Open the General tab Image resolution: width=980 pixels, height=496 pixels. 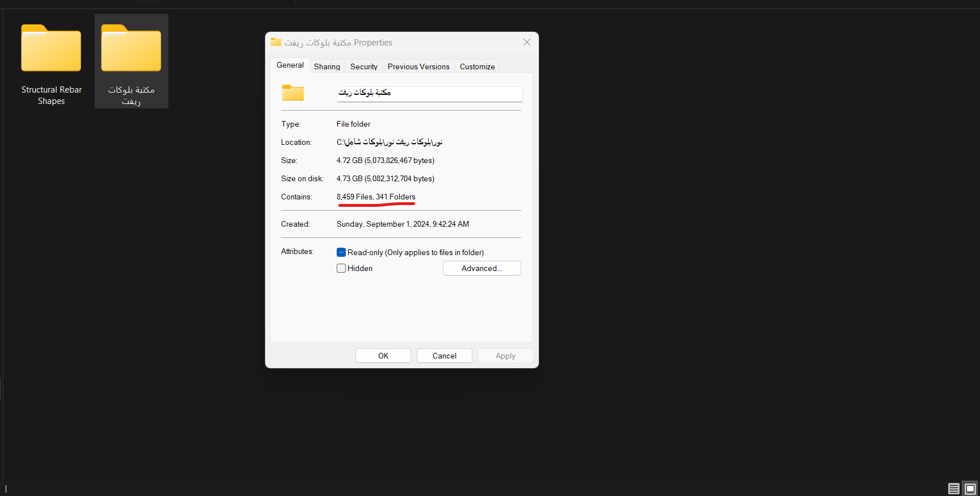[x=290, y=65]
